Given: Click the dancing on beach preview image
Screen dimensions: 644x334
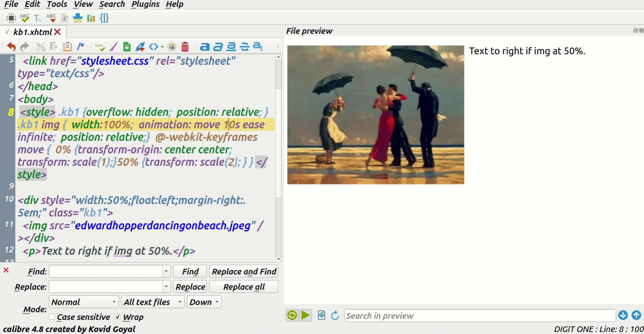Looking at the screenshot, I should 375,115.
